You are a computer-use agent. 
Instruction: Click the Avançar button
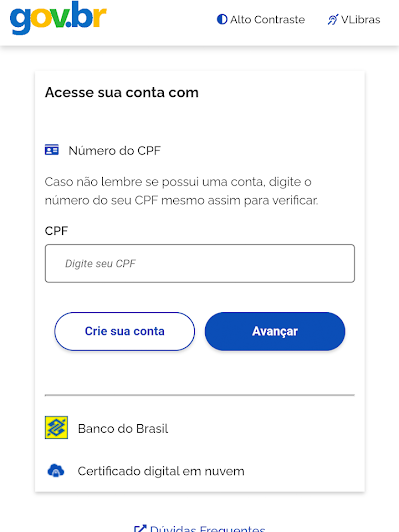click(x=275, y=331)
